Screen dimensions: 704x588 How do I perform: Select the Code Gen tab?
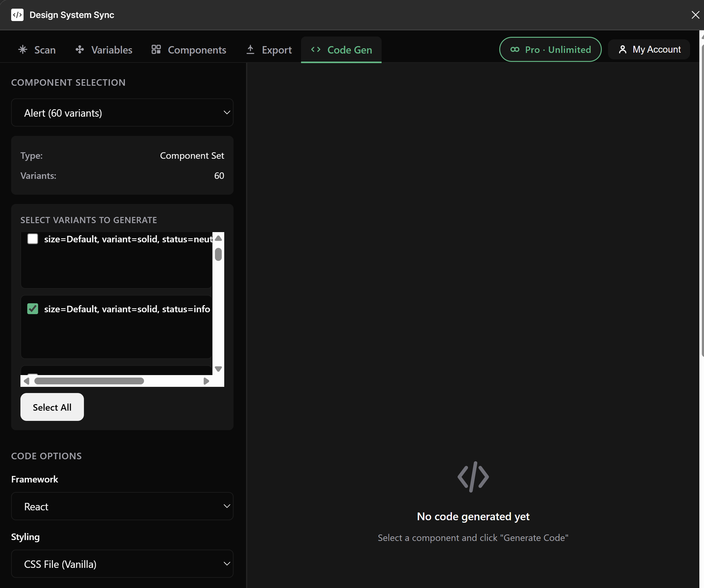[341, 50]
